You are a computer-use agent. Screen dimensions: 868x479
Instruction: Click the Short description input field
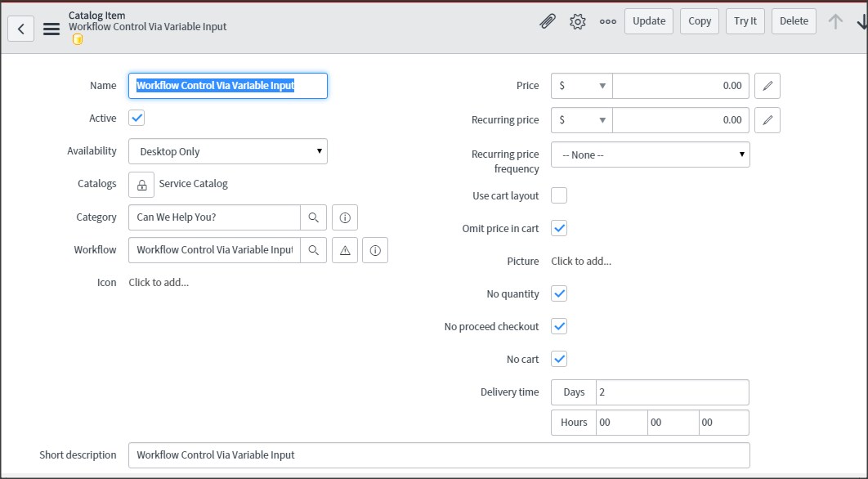tap(439, 455)
